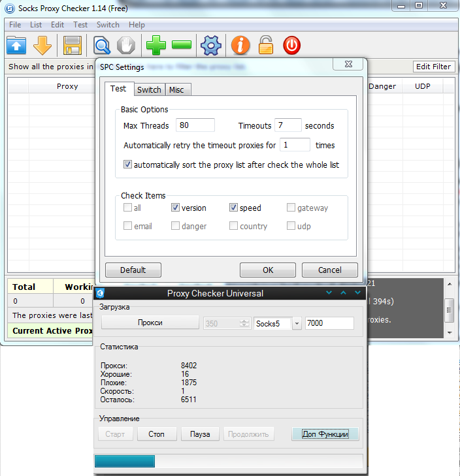This screenshot has width=460, height=476.
Task: Open the Test menu
Action: pyautogui.click(x=80, y=25)
